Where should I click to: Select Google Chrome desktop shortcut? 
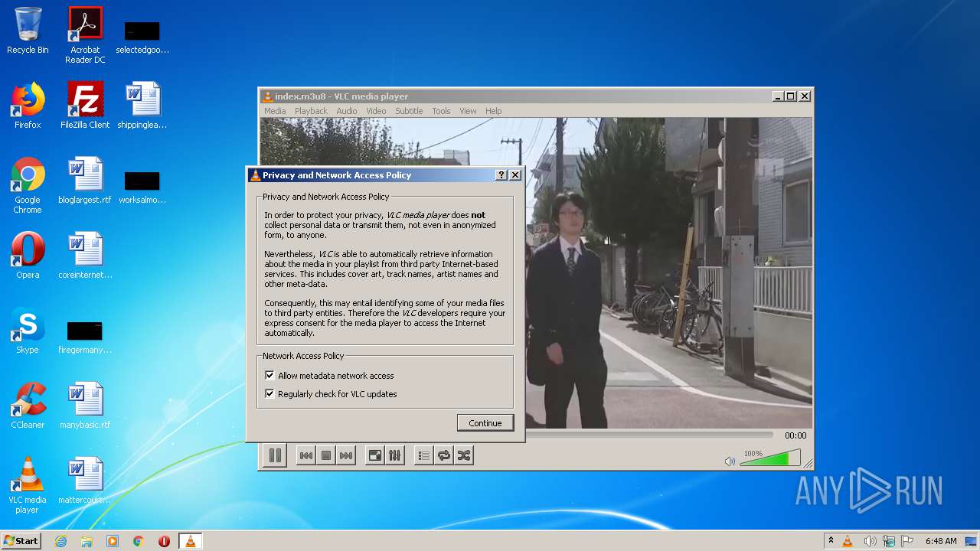28,185
